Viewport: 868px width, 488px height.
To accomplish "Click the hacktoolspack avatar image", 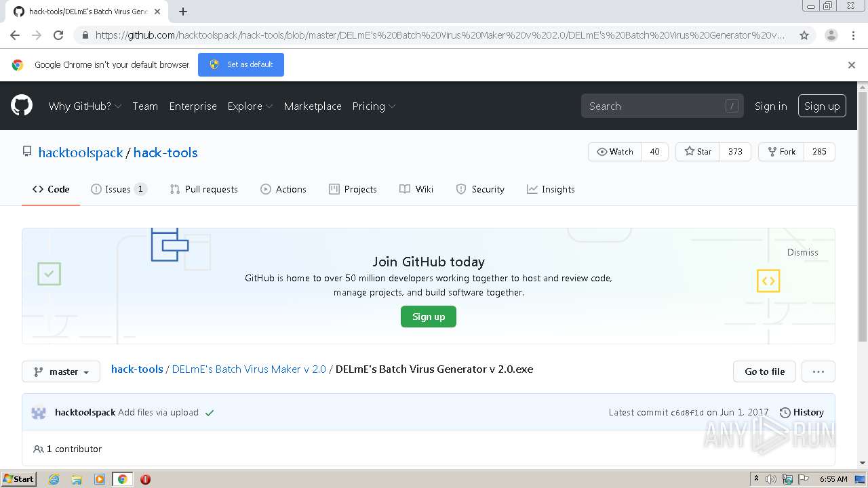I will tap(39, 412).
